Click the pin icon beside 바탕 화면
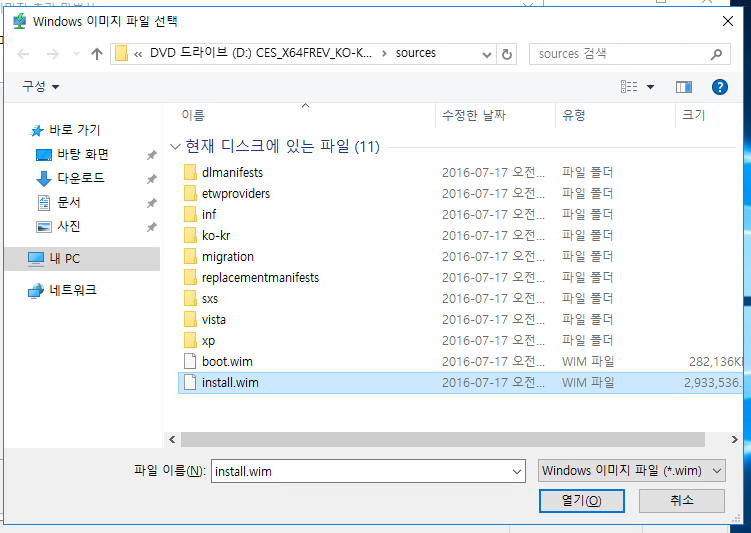The width and height of the screenshot is (751, 533). [x=151, y=155]
